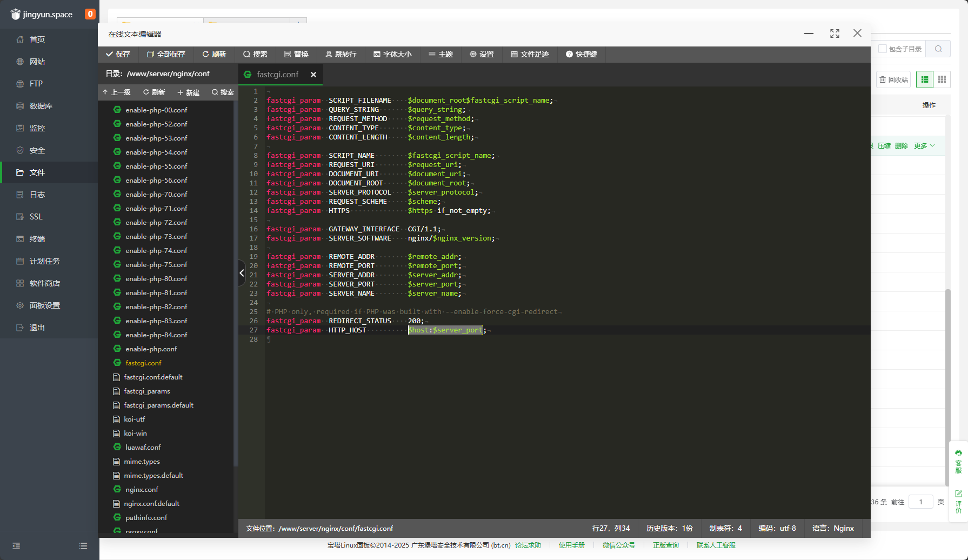Open the 论坛求助 footer link
Image resolution: width=968 pixels, height=560 pixels.
click(528, 545)
